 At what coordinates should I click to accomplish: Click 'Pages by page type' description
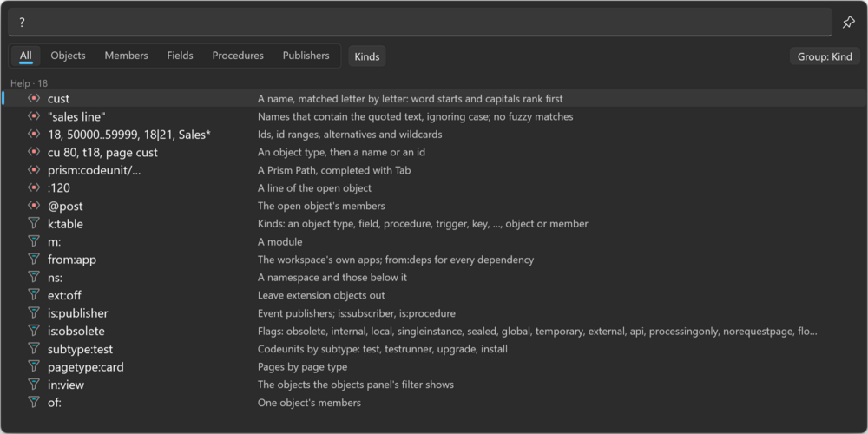click(302, 366)
